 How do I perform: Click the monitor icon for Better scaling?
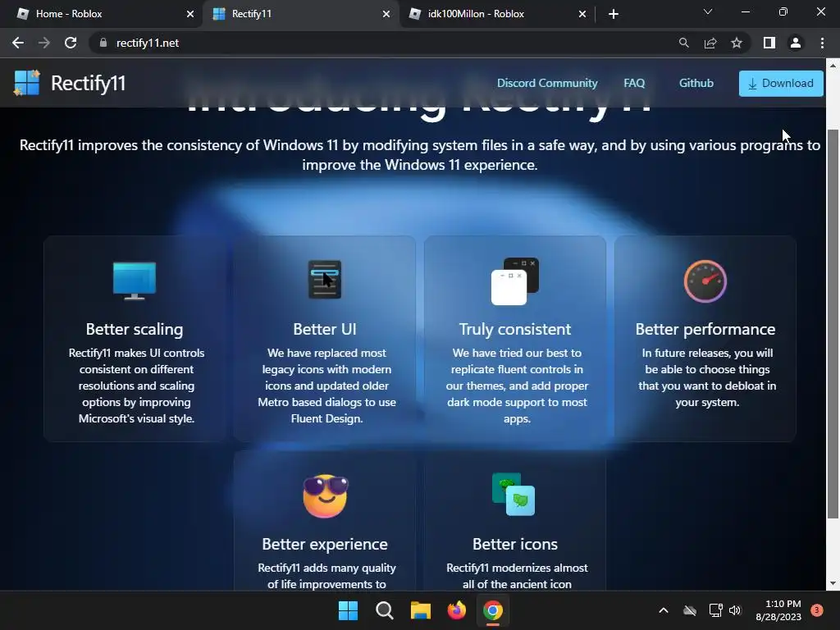pyautogui.click(x=135, y=281)
